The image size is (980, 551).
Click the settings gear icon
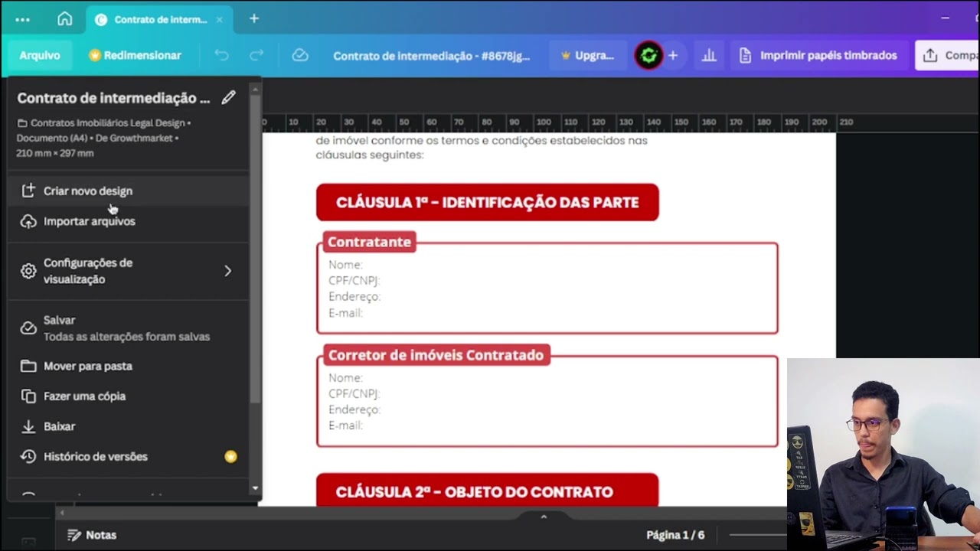pos(28,271)
